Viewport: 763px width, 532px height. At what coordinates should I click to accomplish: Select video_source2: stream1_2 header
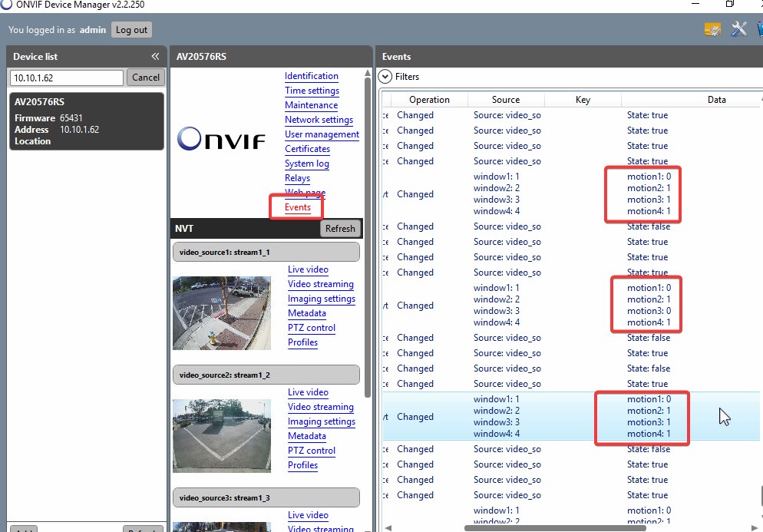(x=266, y=375)
